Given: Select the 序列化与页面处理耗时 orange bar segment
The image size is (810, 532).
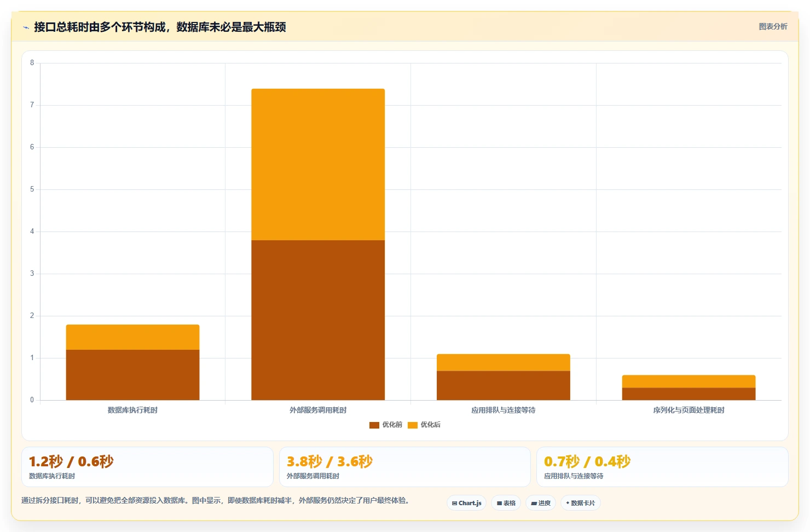Looking at the screenshot, I should pos(688,381).
